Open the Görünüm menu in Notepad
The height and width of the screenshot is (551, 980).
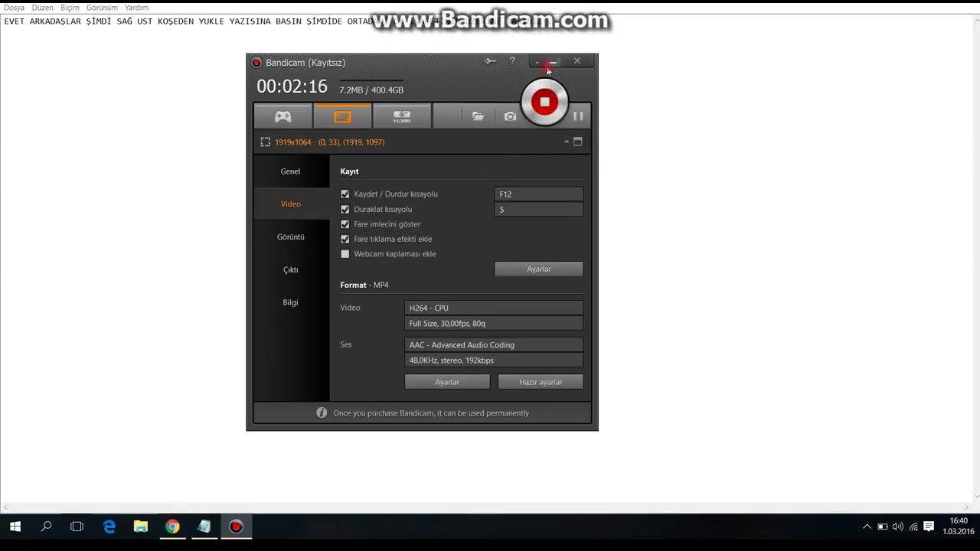(102, 8)
